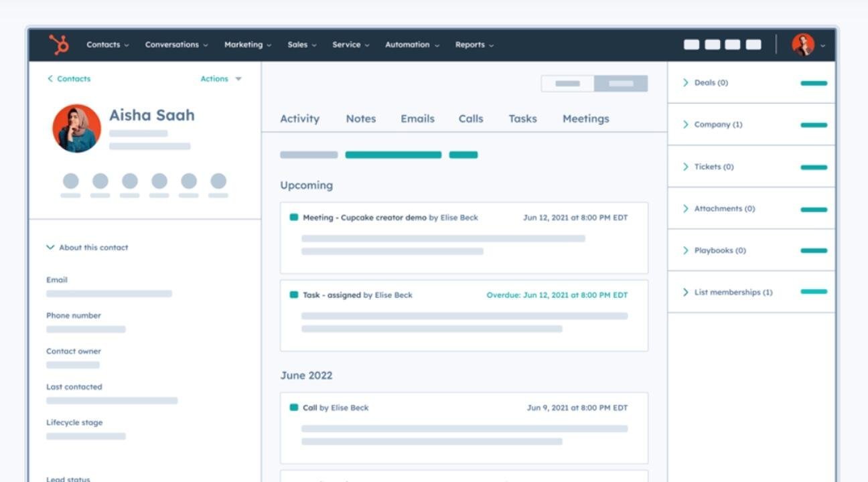Switch to the Emails tab
The image size is (868, 482).
pyautogui.click(x=417, y=118)
